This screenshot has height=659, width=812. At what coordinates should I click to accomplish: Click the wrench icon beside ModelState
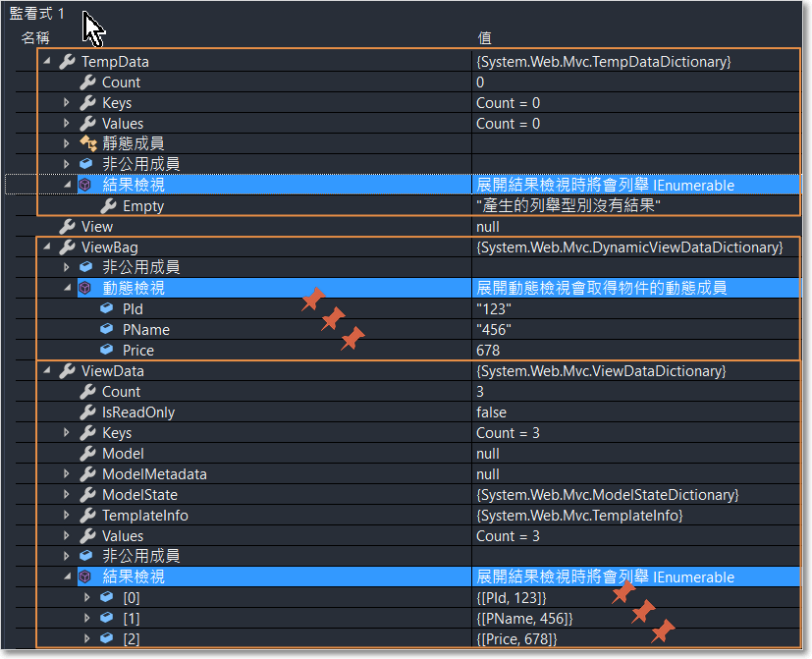[88, 495]
